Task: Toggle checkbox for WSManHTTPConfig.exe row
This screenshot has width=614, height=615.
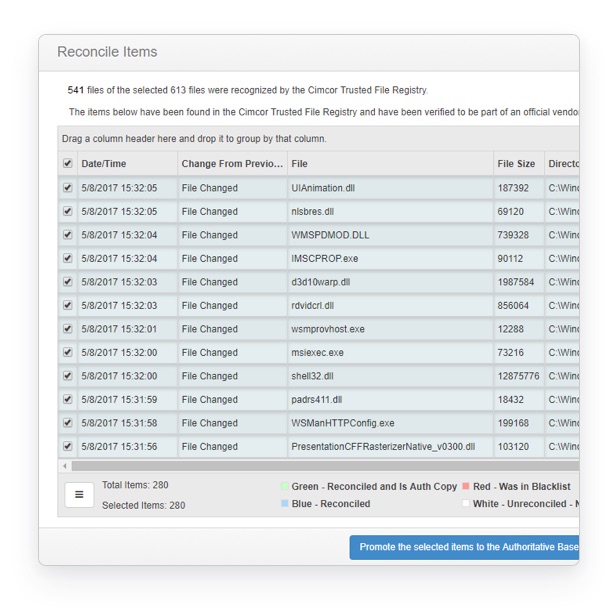Action: pos(68,423)
